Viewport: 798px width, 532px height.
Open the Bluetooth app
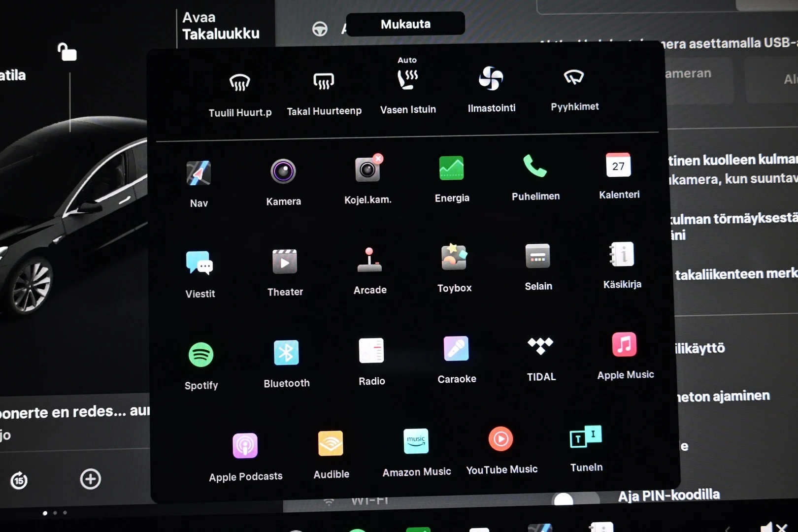click(x=286, y=353)
